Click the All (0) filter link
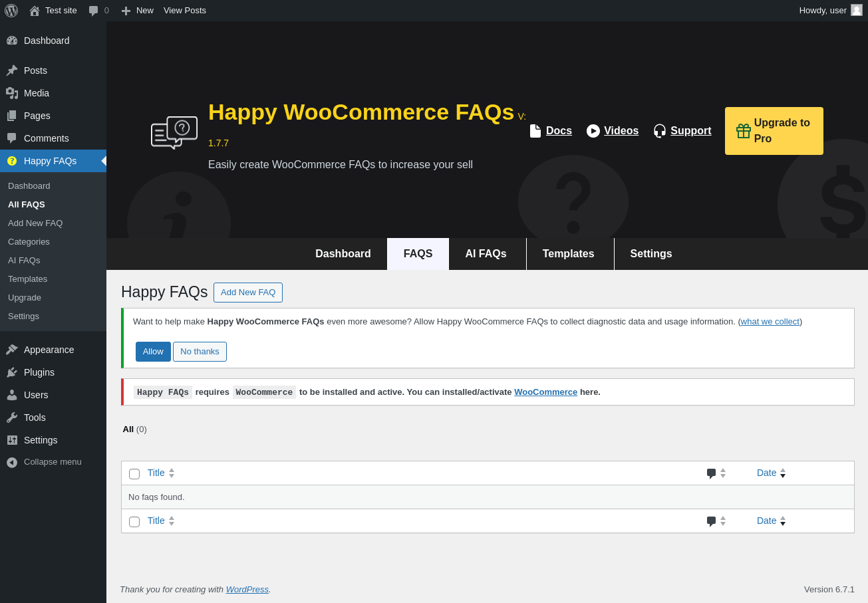The image size is (868, 603). (x=134, y=429)
